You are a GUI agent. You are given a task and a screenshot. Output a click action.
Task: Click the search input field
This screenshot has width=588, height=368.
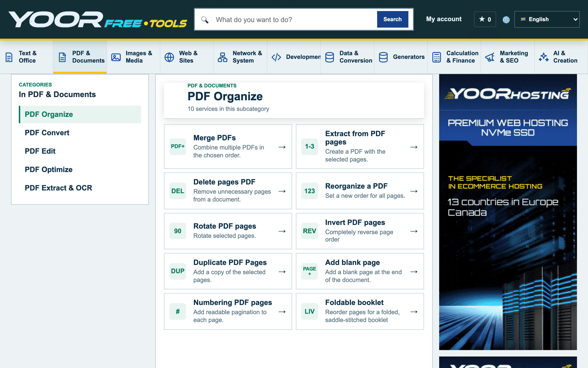tap(294, 20)
